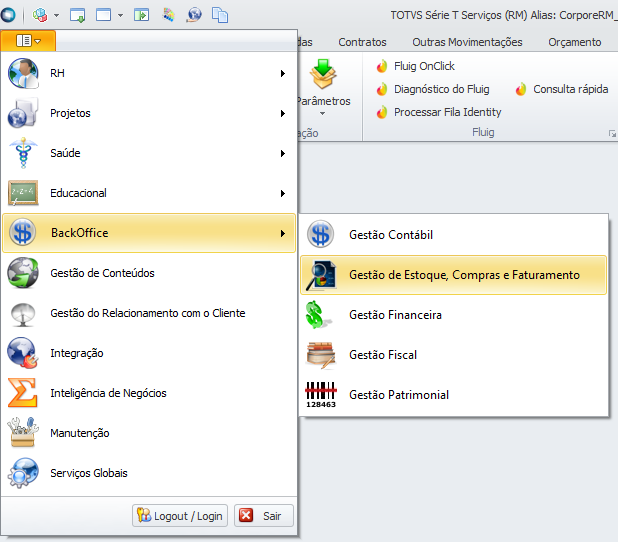Open Gestão Financeira from submenu

453,315
